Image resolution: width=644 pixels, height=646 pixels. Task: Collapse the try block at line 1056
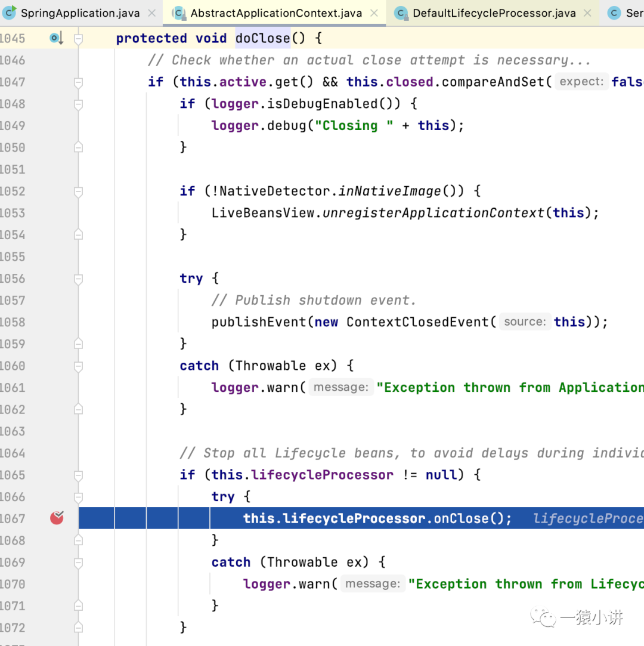(x=78, y=279)
